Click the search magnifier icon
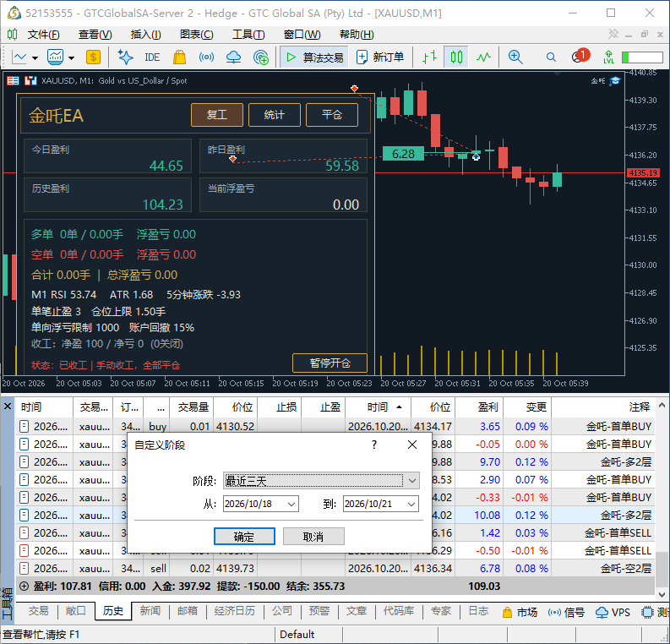This screenshot has height=644, width=670. coord(551,57)
